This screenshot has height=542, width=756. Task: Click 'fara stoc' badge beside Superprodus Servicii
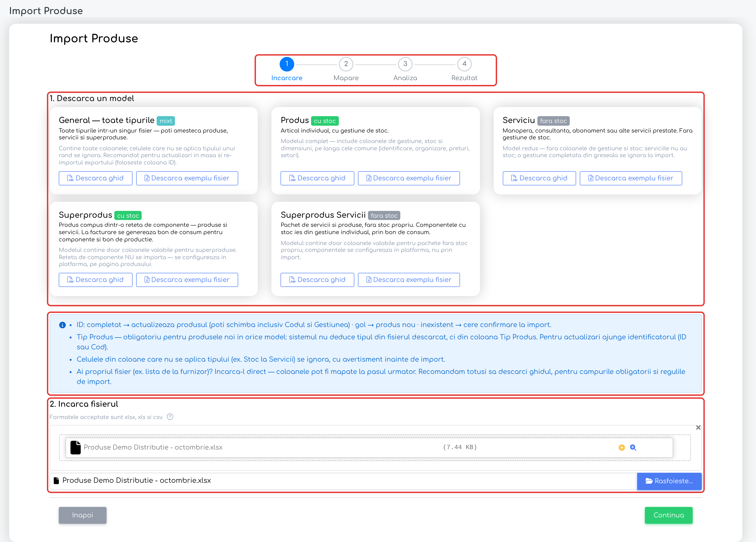point(384,215)
